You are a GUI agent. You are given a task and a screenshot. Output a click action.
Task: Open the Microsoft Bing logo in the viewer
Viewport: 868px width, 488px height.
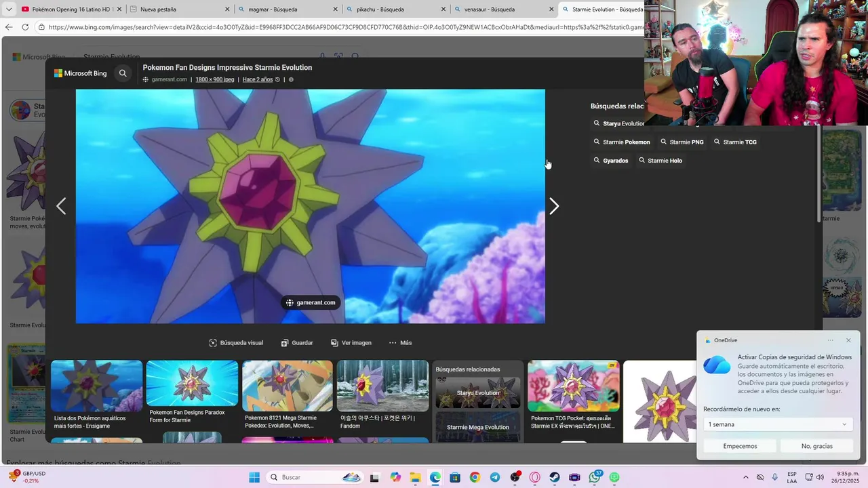coord(81,73)
